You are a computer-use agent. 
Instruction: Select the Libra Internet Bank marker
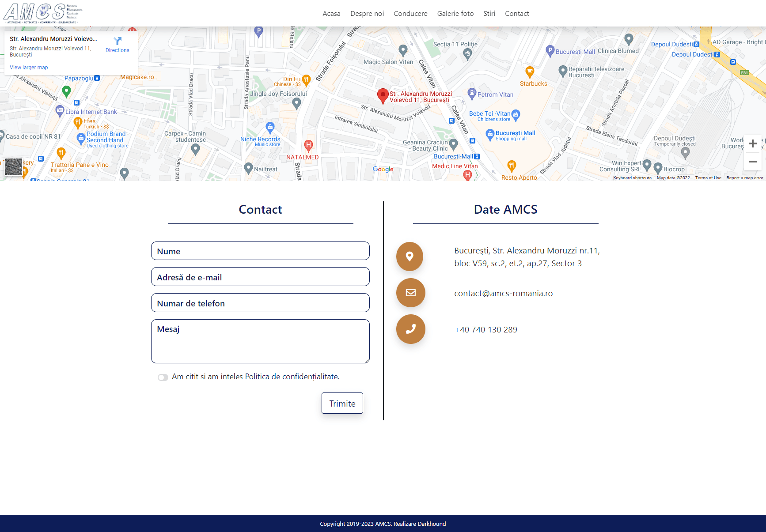point(60,111)
